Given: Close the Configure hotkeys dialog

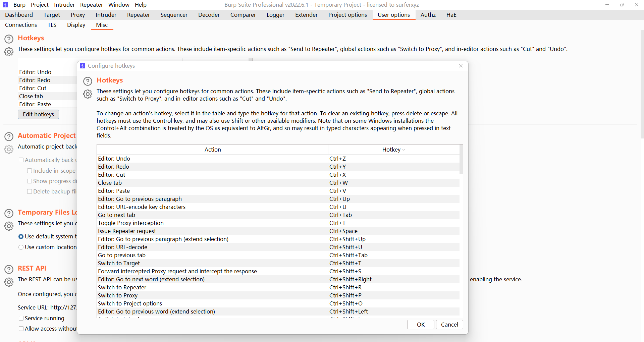Looking at the screenshot, I should [461, 66].
